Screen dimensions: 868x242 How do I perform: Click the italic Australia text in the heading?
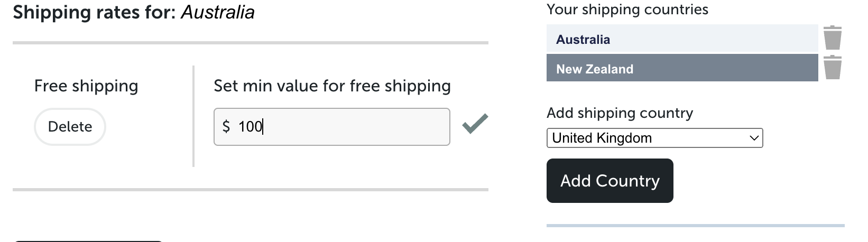[218, 12]
